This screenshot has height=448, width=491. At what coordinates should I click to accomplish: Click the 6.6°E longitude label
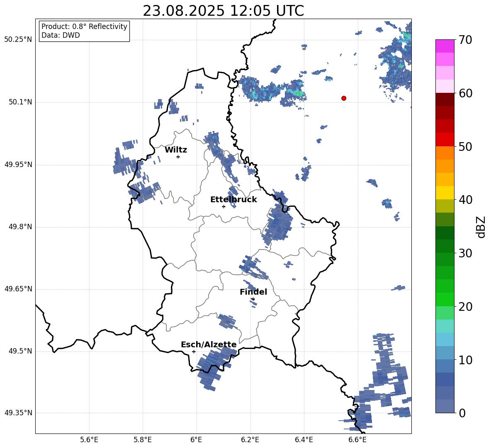click(357, 440)
